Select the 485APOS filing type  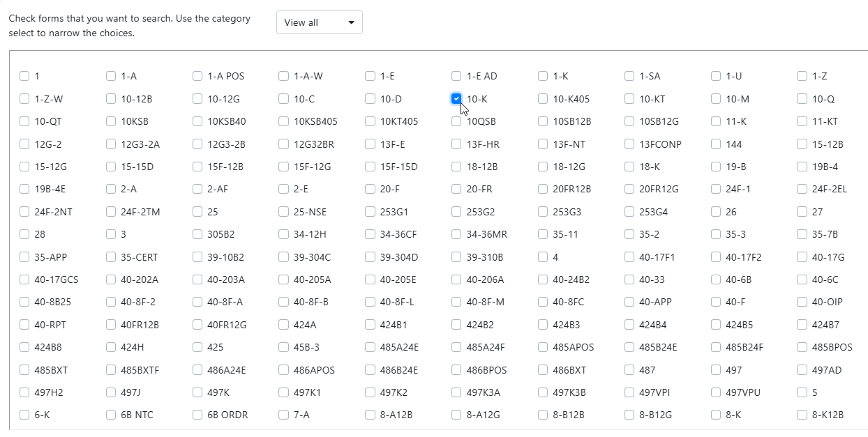[x=542, y=347]
